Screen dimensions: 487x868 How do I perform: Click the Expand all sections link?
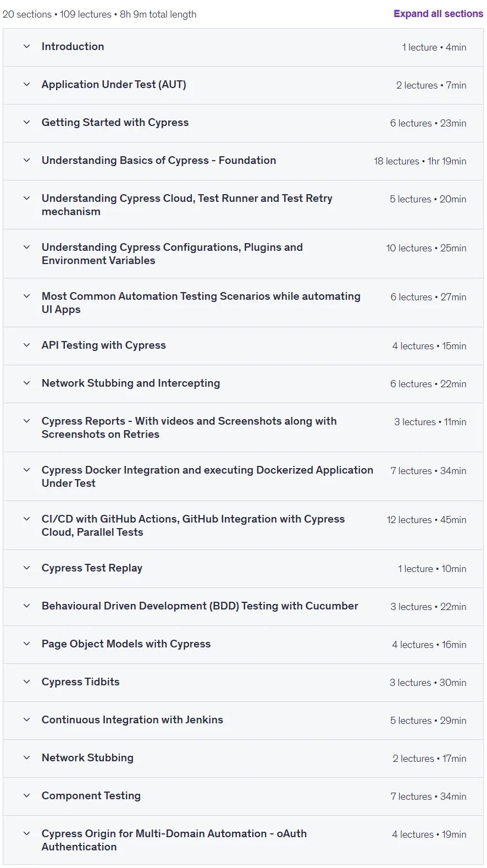coord(438,14)
